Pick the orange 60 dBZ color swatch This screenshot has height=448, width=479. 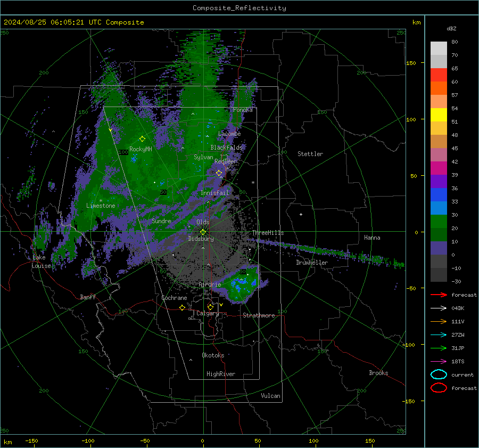click(439, 88)
